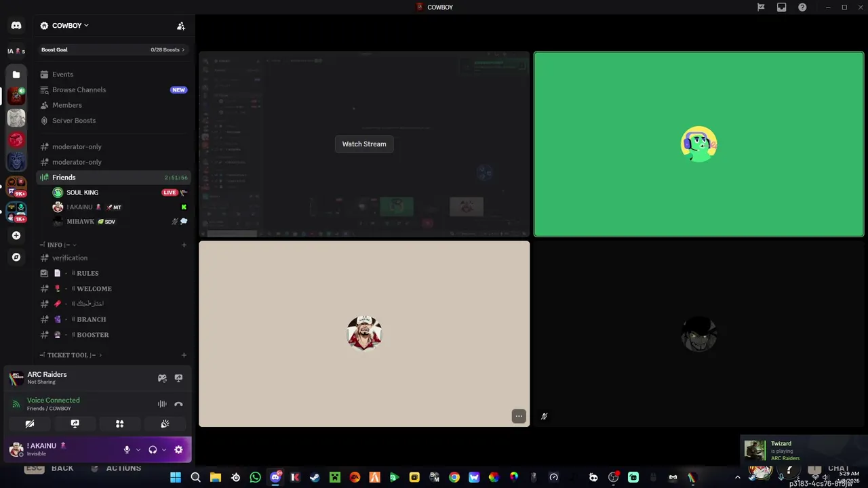Show hidden system tray icons

pyautogui.click(x=738, y=477)
